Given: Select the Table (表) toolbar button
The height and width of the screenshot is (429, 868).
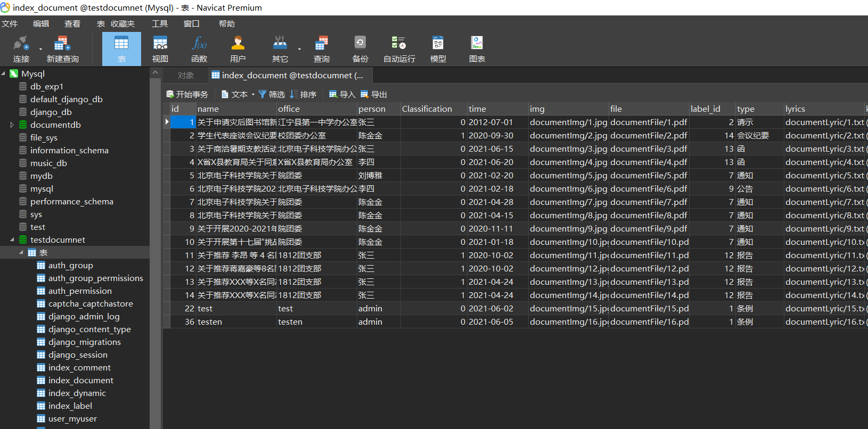Looking at the screenshot, I should [x=121, y=49].
